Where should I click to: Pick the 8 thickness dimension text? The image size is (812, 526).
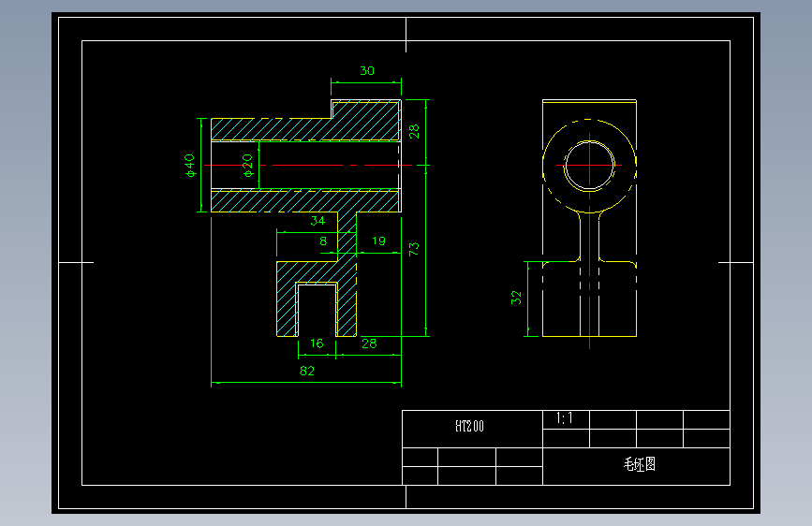(323, 241)
